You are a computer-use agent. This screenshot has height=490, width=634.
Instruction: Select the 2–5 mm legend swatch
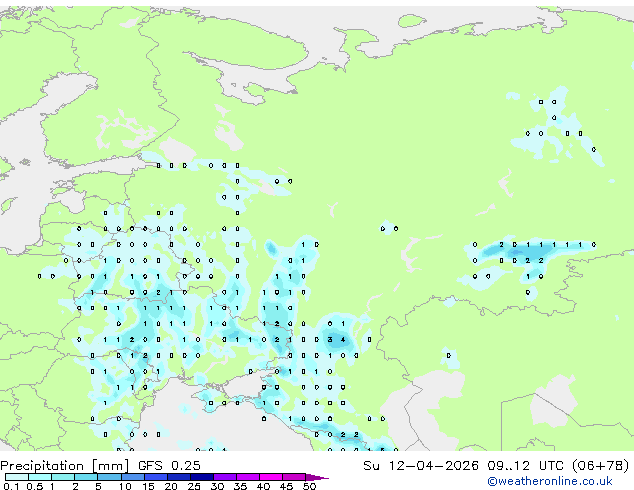point(86,477)
